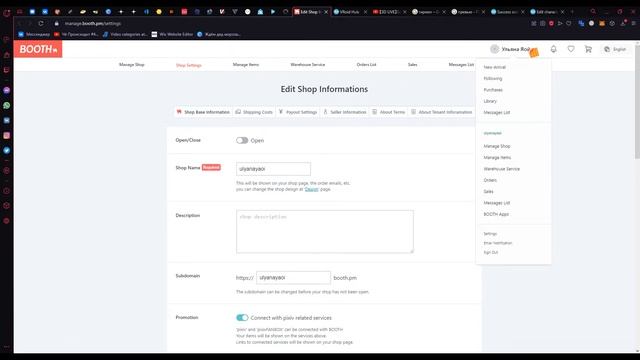Go to Manage Shop in top navigation

click(131, 64)
